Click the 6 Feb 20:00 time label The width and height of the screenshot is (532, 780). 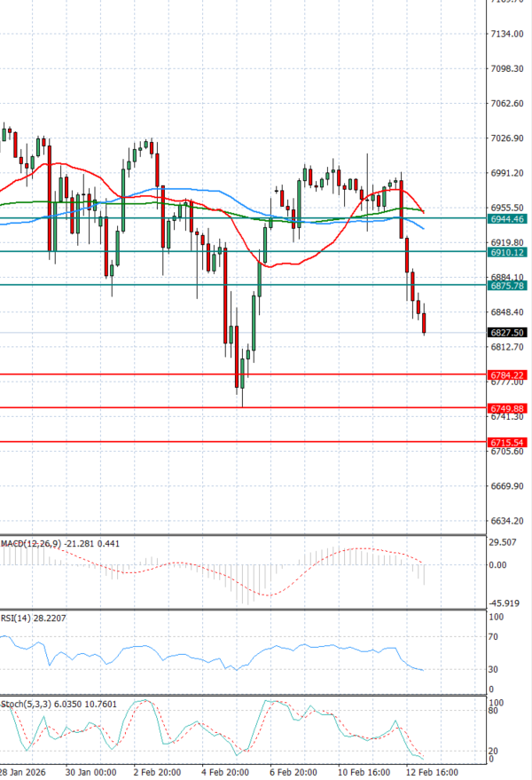tap(293, 772)
